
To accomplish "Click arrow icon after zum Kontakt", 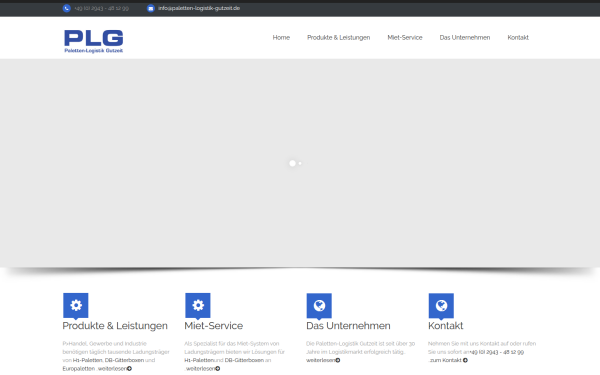I will [x=465, y=360].
